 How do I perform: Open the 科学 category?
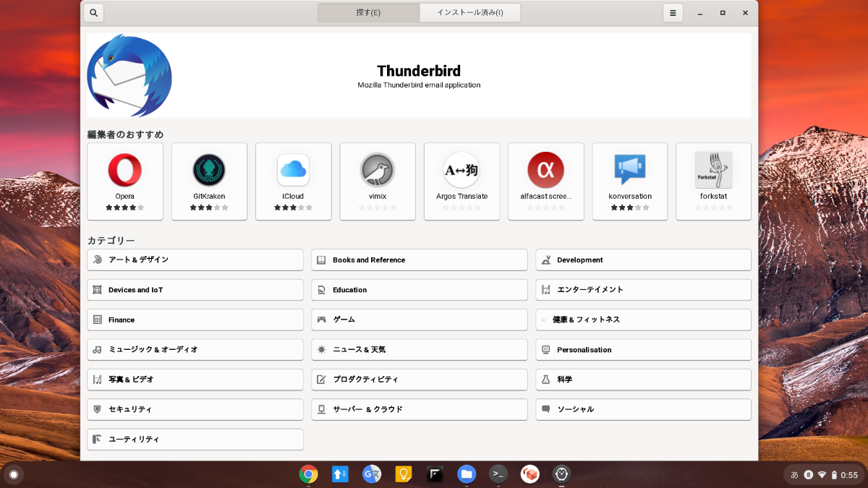pos(644,380)
